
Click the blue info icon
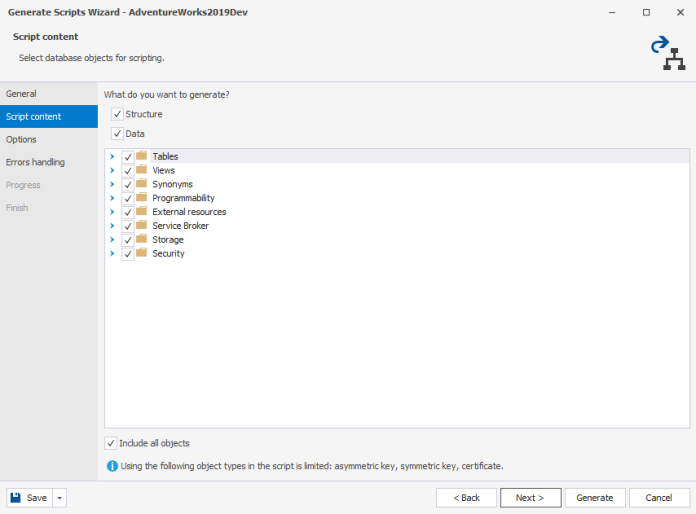tap(111, 466)
